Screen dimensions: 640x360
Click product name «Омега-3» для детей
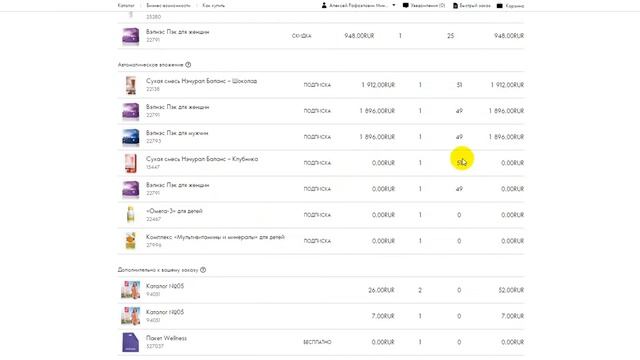174,211
